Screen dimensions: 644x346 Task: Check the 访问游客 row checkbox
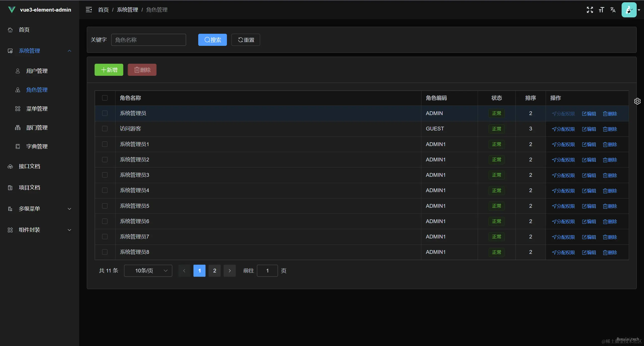click(x=105, y=129)
